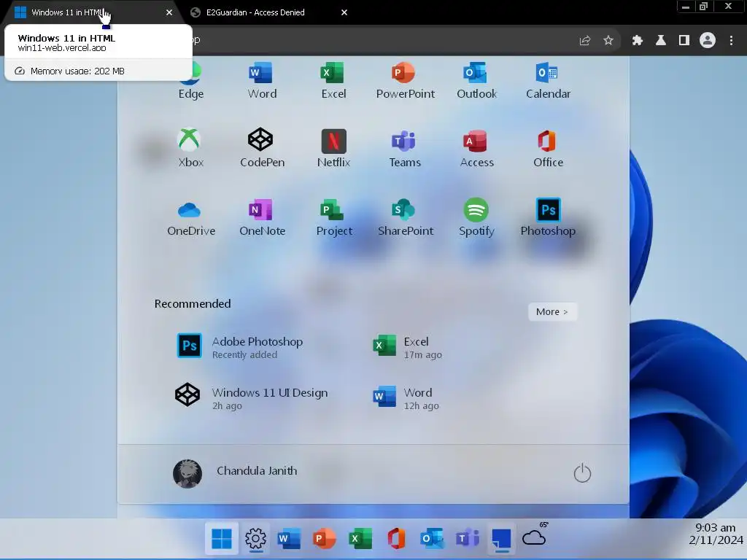Open the Project app
The image size is (747, 560).
click(x=333, y=217)
